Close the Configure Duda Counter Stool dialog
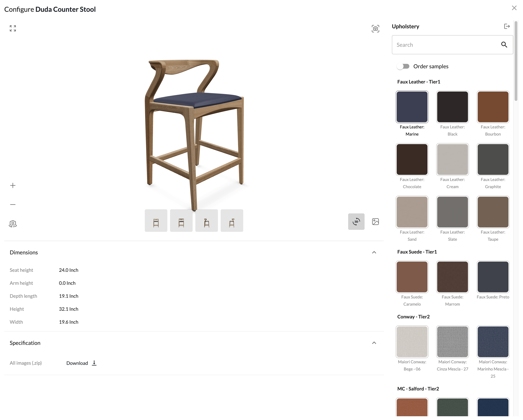Image resolution: width=523 pixels, height=420 pixels. pos(514,8)
